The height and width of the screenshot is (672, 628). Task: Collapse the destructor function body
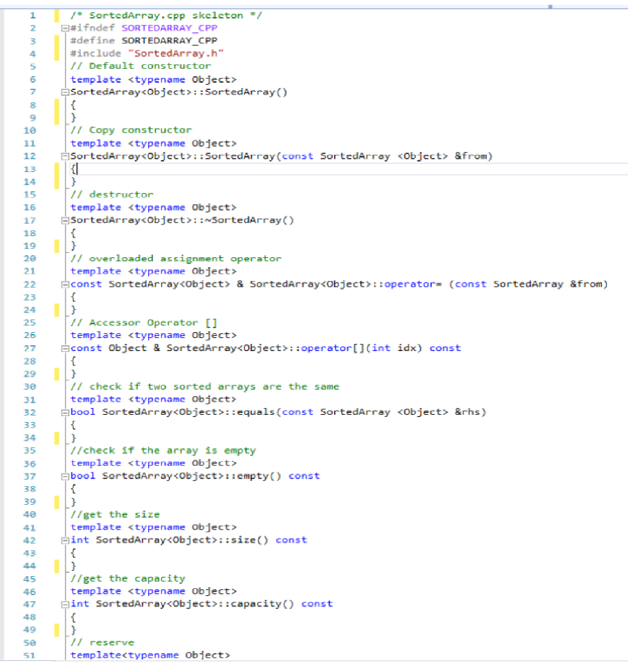pos(64,220)
